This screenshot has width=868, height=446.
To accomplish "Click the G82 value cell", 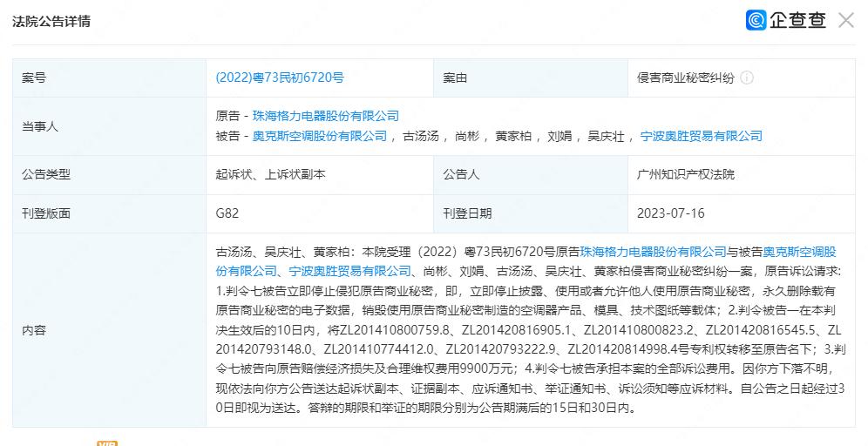I will [320, 213].
